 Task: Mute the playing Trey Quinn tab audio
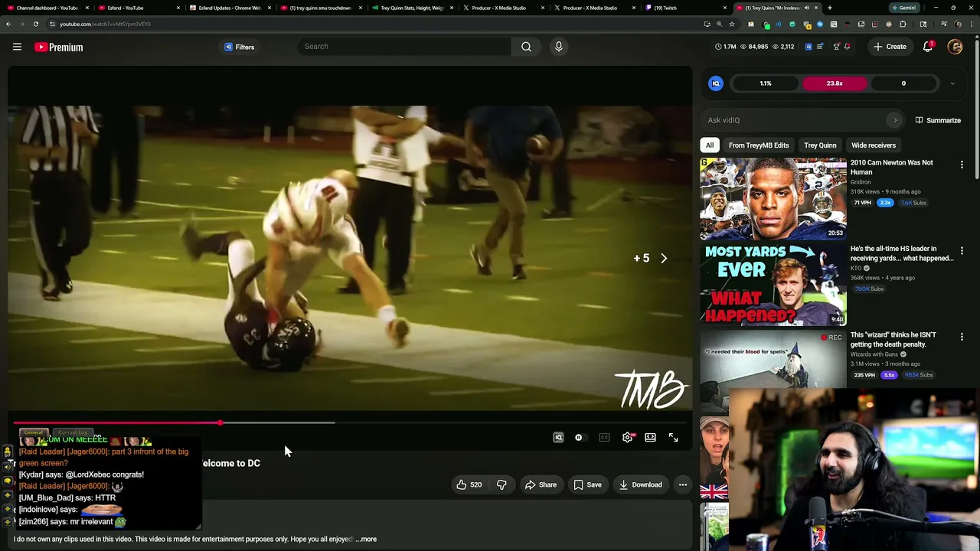[x=806, y=8]
